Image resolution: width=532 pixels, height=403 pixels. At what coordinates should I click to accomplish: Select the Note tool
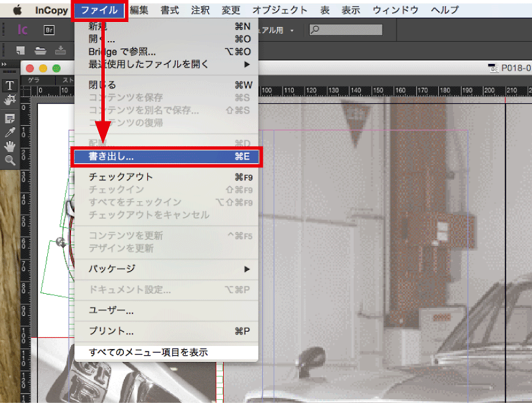point(10,118)
